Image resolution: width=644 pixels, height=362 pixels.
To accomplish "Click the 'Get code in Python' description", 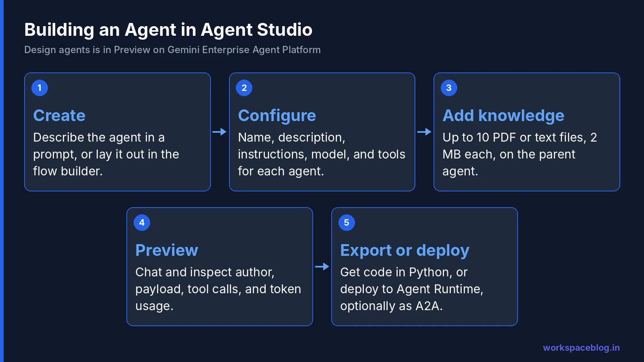I will point(411,289).
